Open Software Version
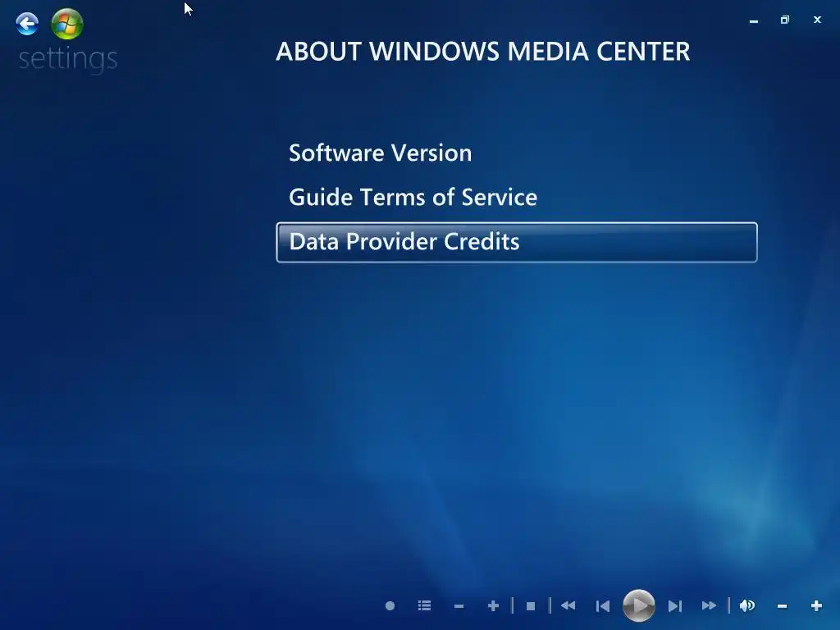The image size is (840, 630). coord(381,153)
